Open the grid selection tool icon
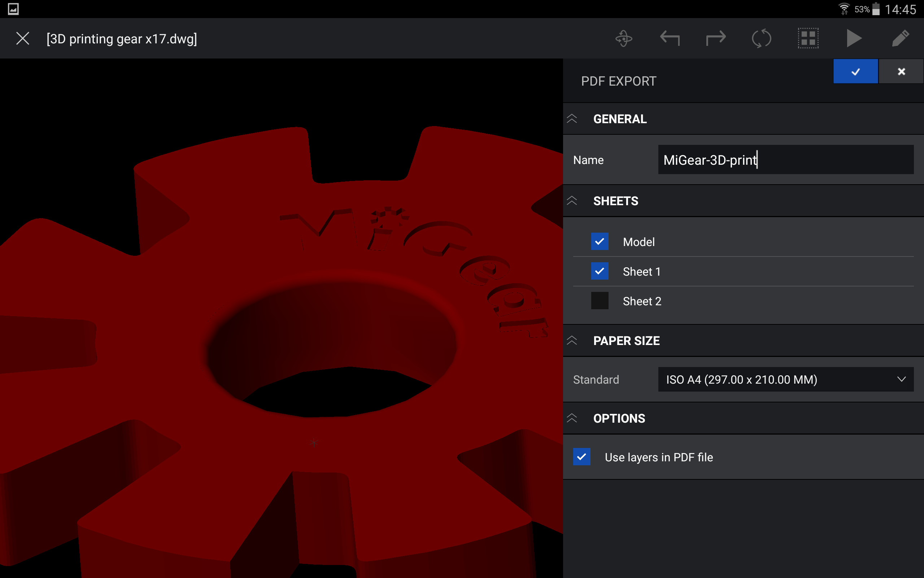 point(808,38)
